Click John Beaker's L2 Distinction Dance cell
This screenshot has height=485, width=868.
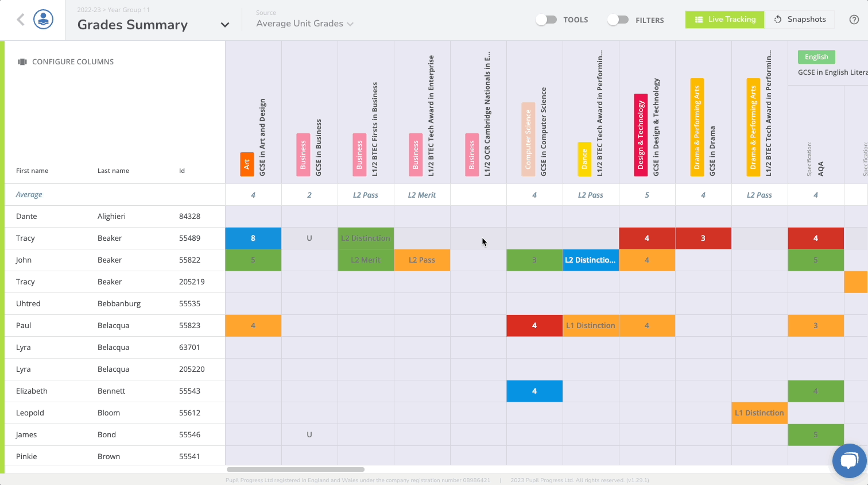point(591,260)
